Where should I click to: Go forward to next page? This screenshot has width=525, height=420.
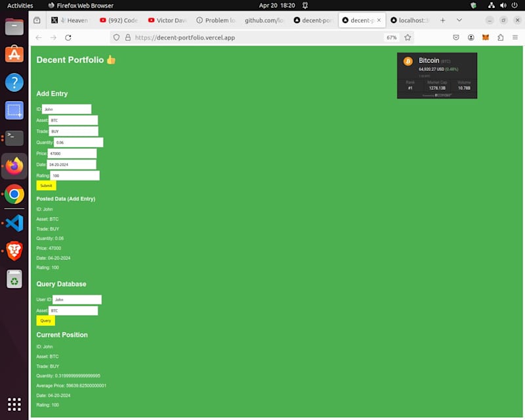coord(53,37)
